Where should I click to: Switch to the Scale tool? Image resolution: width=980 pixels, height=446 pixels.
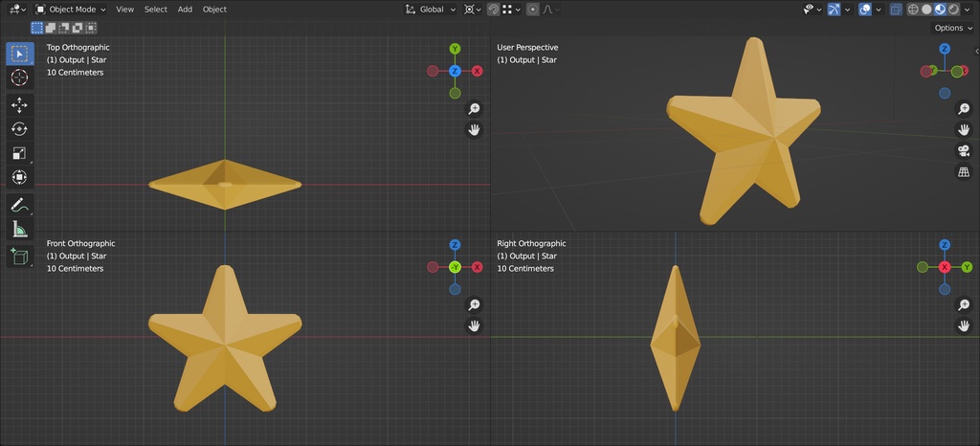pyautogui.click(x=19, y=154)
